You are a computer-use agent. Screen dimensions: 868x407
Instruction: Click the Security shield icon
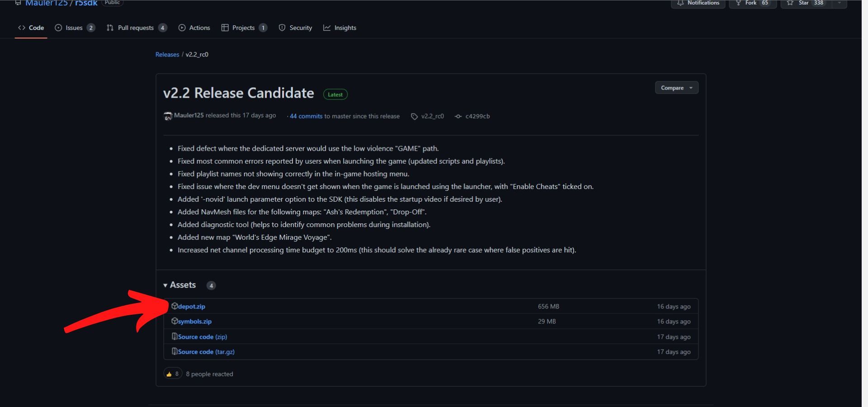pos(282,28)
